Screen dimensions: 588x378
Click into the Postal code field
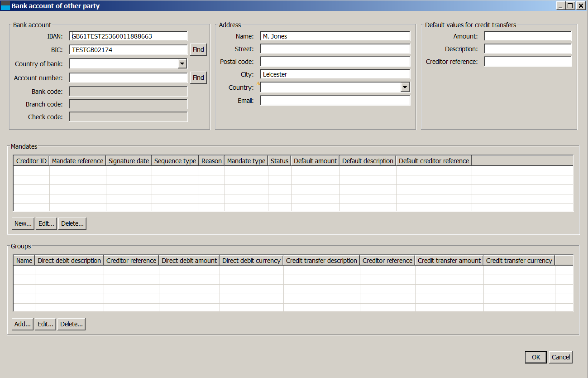point(335,62)
